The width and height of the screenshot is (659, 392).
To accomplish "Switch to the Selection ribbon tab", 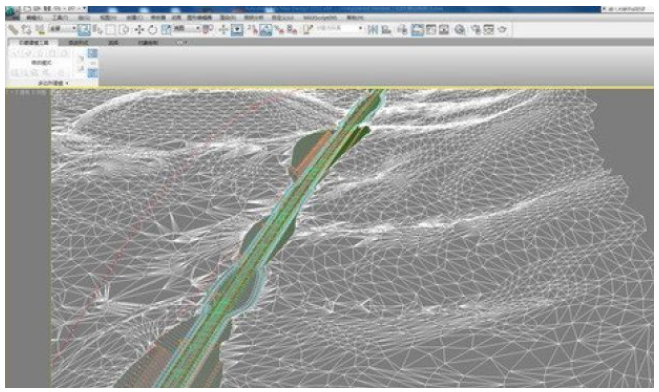I will coord(113,42).
